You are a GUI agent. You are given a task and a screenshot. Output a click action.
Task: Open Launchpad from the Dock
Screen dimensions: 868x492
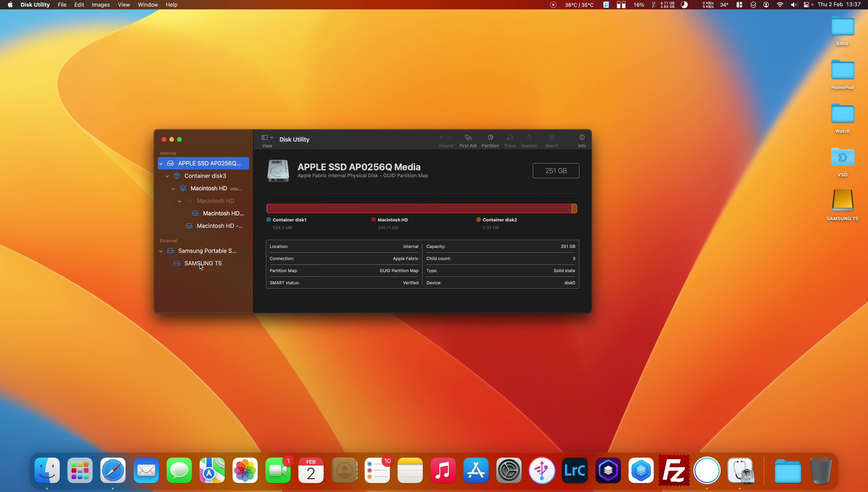pyautogui.click(x=80, y=470)
